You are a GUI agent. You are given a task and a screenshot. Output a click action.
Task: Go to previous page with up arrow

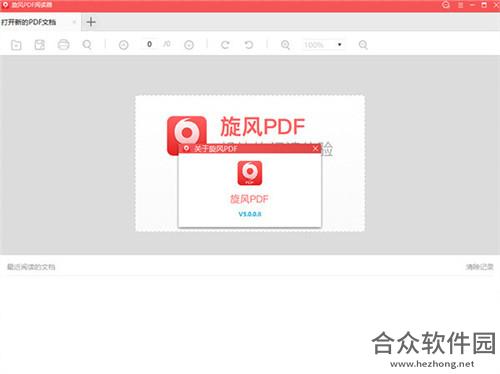point(124,45)
